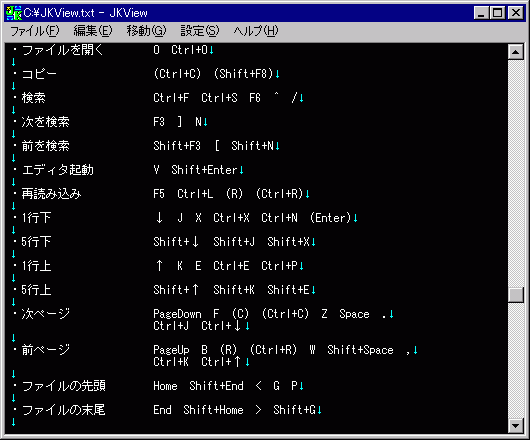Click the JKView app icon in title bar

[x=14, y=13]
